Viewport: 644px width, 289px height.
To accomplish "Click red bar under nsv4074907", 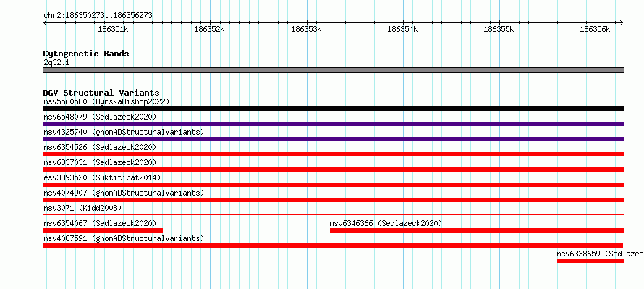I will [x=333, y=200].
